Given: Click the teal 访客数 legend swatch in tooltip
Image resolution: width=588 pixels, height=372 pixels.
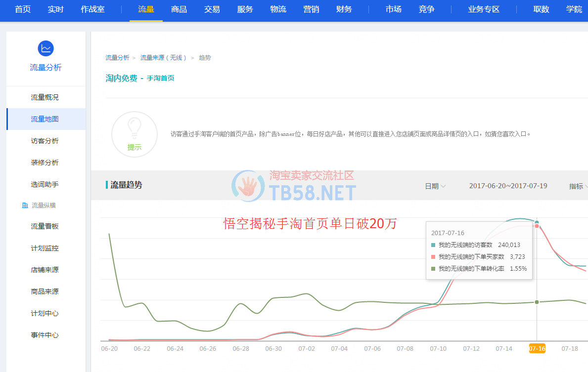Looking at the screenshot, I should click(433, 245).
